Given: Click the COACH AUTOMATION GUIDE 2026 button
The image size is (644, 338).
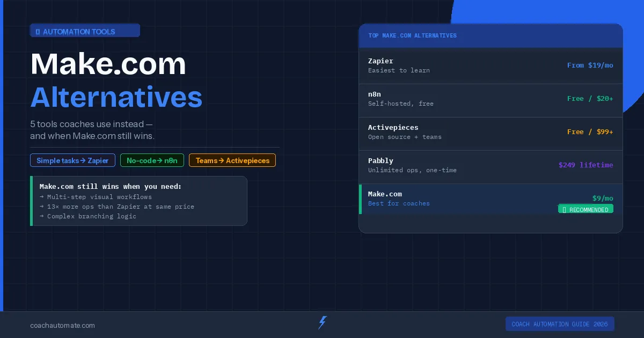Looking at the screenshot, I should click(x=560, y=324).
